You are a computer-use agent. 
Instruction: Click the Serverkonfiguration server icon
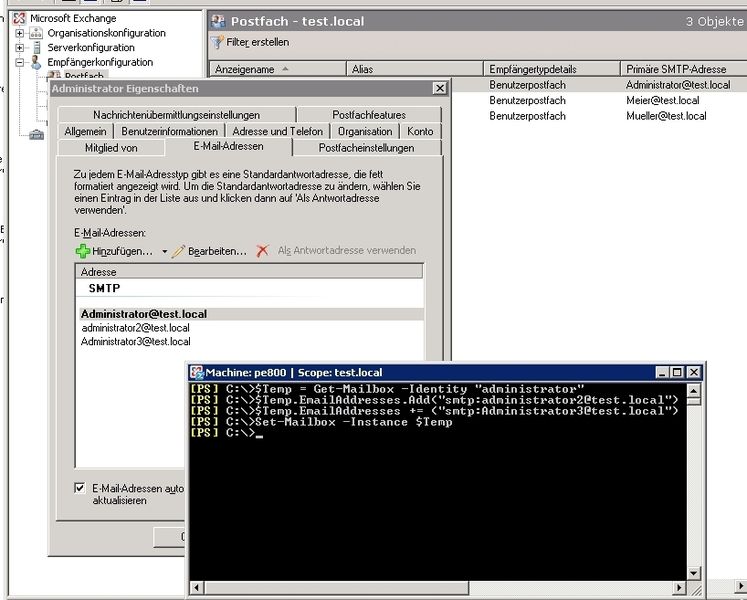tap(37, 47)
